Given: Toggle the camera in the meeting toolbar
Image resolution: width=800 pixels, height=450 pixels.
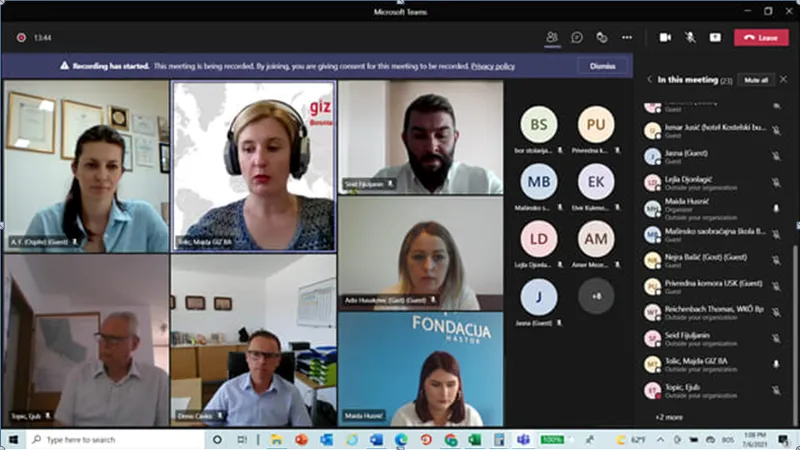Looking at the screenshot, I should [665, 37].
